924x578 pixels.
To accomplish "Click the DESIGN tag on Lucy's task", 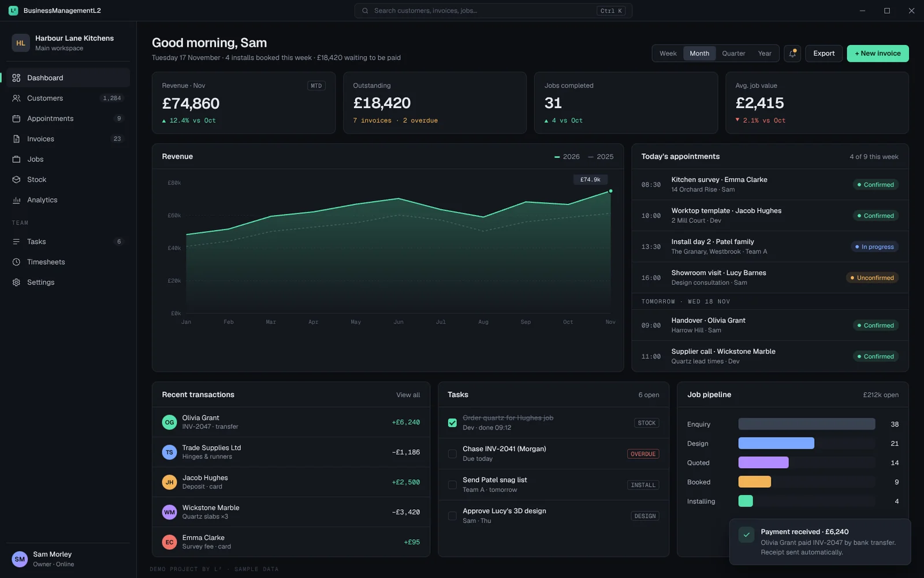I will pyautogui.click(x=645, y=516).
